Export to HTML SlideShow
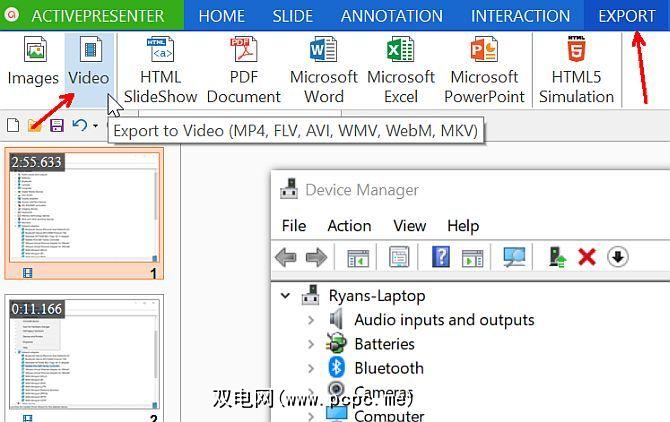This screenshot has height=422, width=670. (161, 70)
